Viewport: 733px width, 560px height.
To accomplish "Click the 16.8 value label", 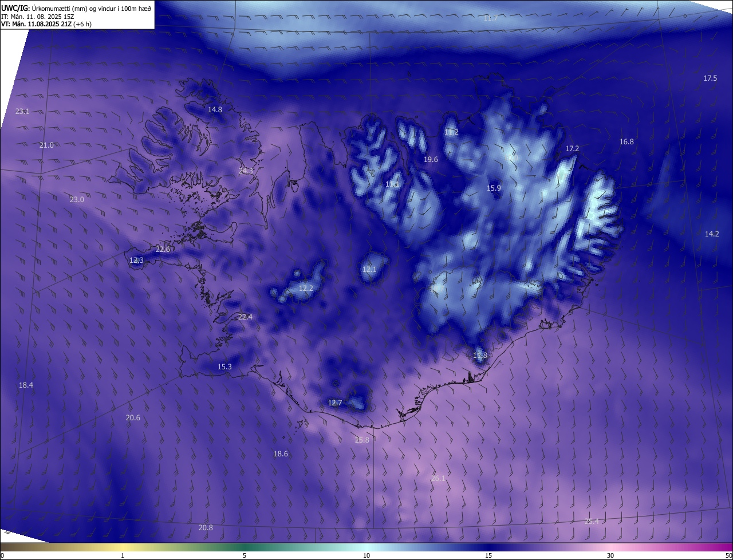I will [x=626, y=141].
